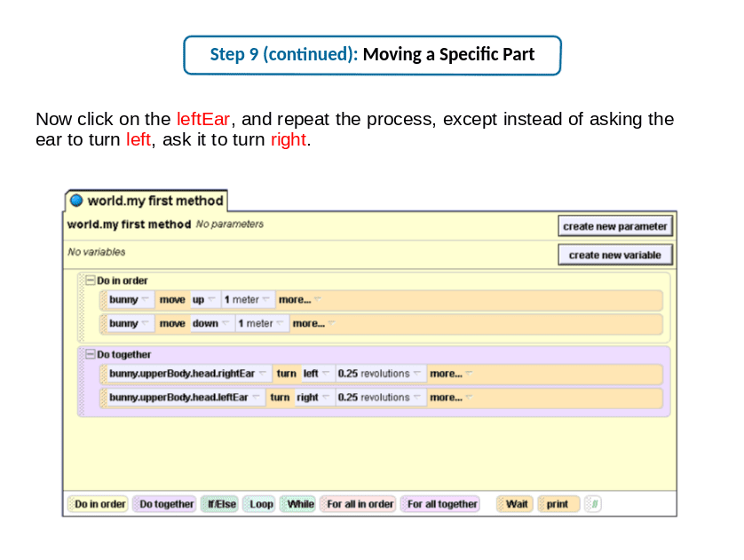Click the For all together tile

tap(440, 504)
